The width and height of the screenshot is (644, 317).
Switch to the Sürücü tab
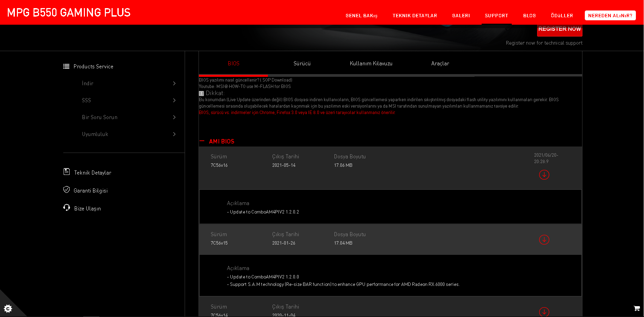(x=302, y=64)
